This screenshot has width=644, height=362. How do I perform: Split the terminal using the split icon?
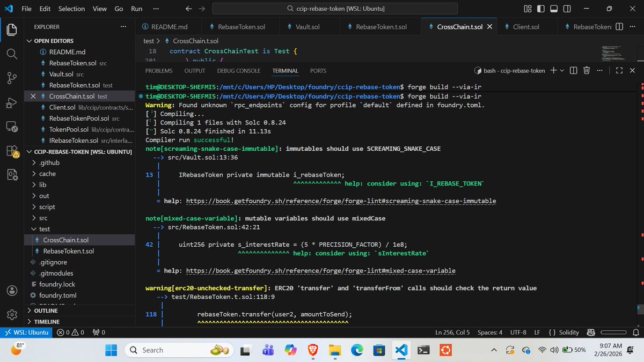(x=573, y=70)
